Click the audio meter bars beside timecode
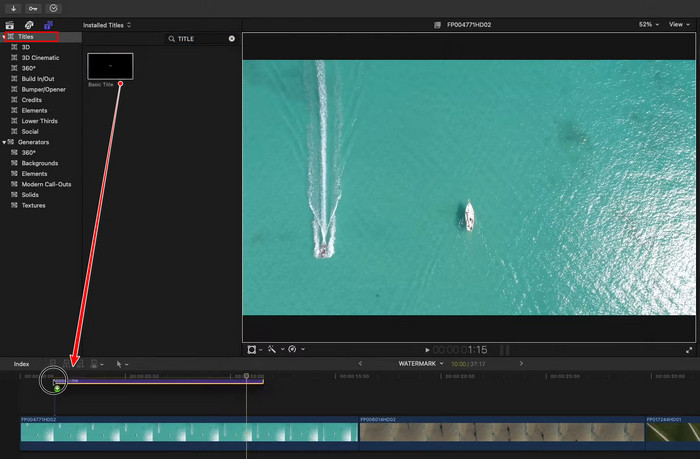Image resolution: width=700 pixels, height=459 pixels. pos(504,350)
